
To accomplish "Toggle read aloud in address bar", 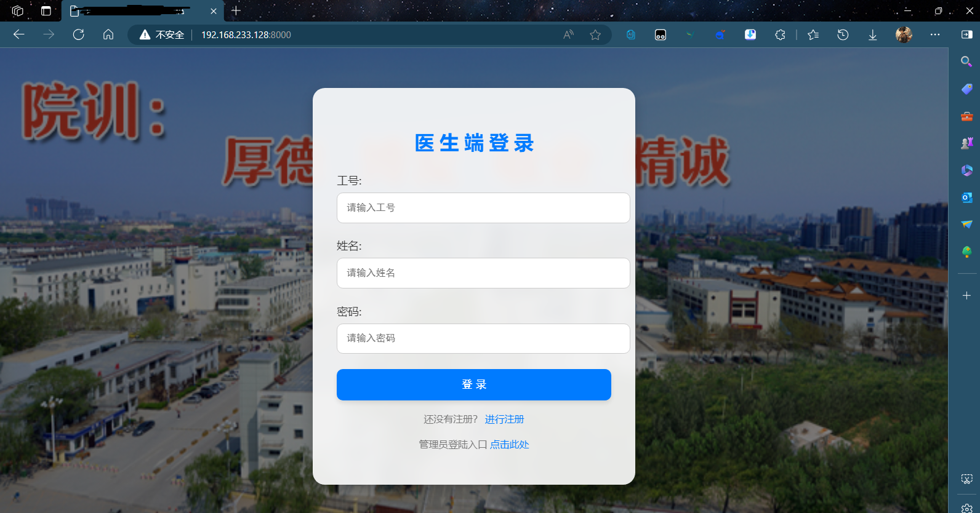I will pos(568,35).
